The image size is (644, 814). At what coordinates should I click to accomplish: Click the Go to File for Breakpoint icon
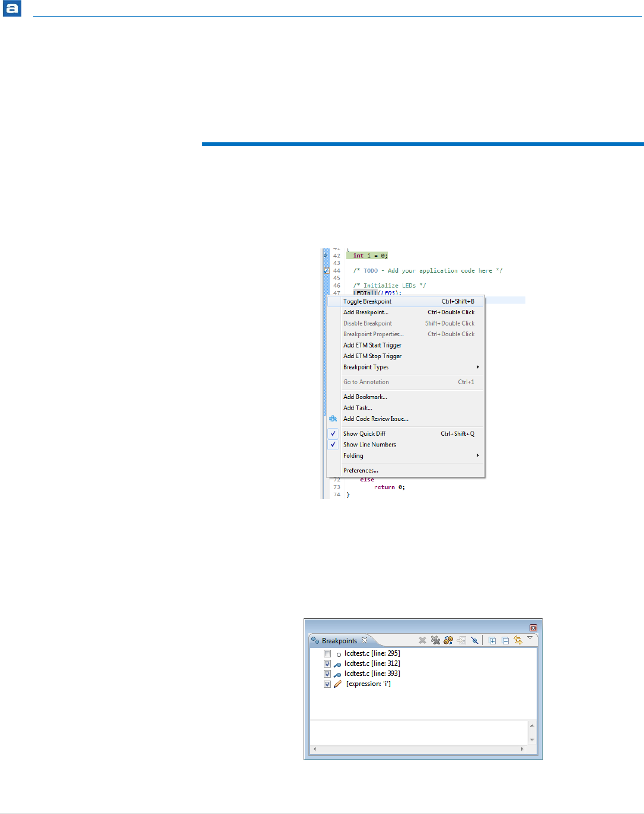(461, 640)
